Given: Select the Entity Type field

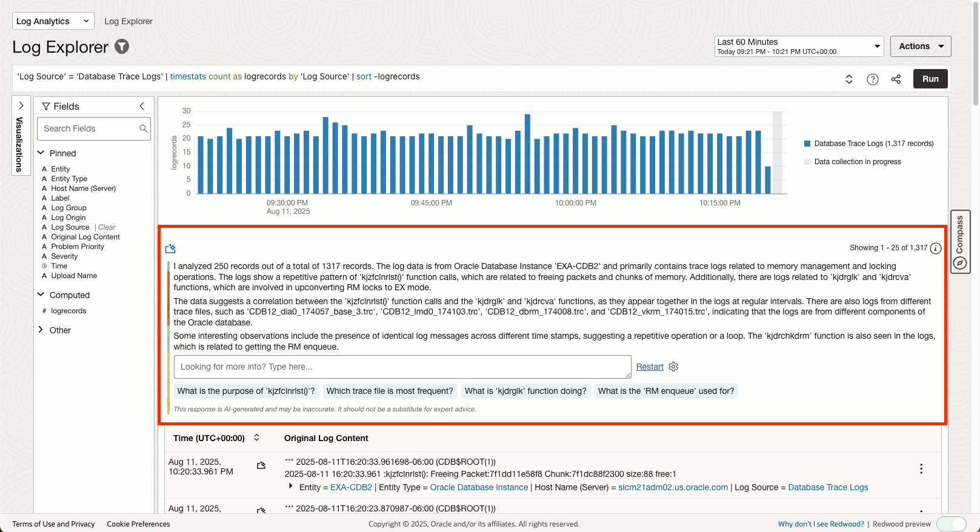Looking at the screenshot, I should click(69, 179).
